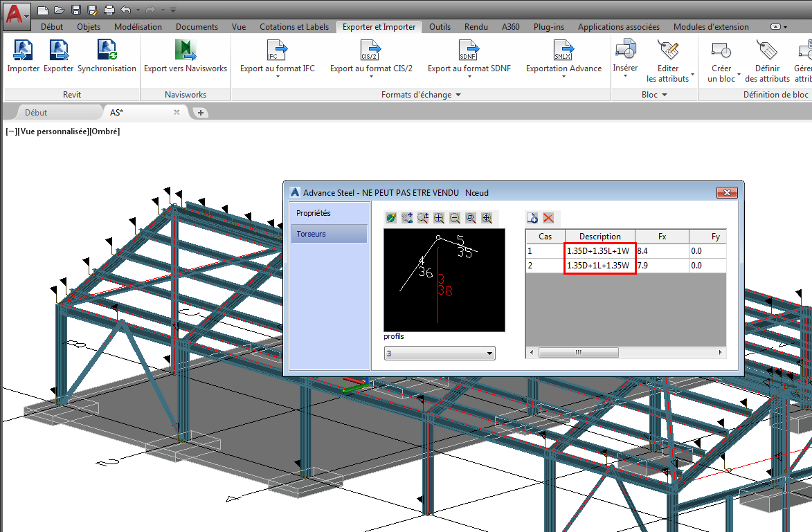This screenshot has height=532, width=812.
Task: Click the Redo arrow icon
Action: pos(150,10)
